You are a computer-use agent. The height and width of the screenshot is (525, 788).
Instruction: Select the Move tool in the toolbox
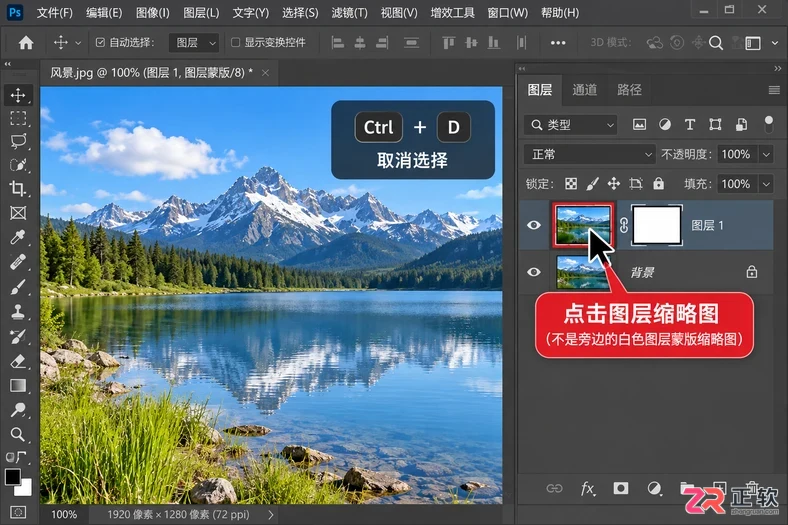click(18, 95)
